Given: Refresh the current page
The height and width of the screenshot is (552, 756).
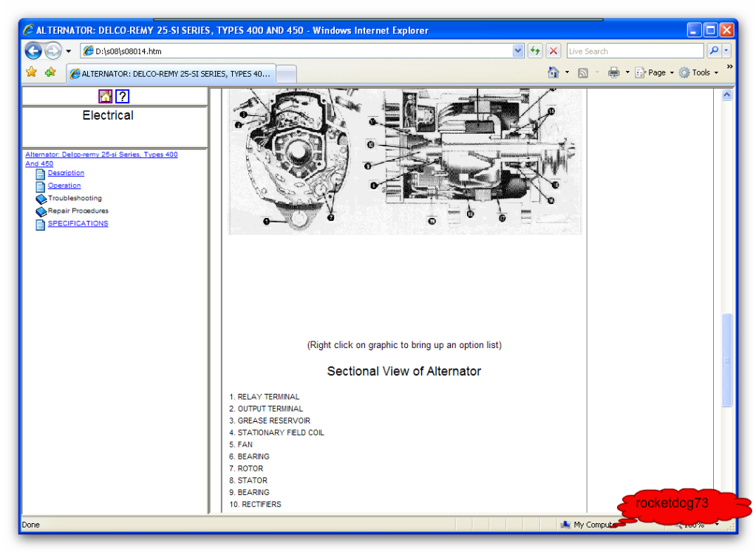Looking at the screenshot, I should pos(534,50).
